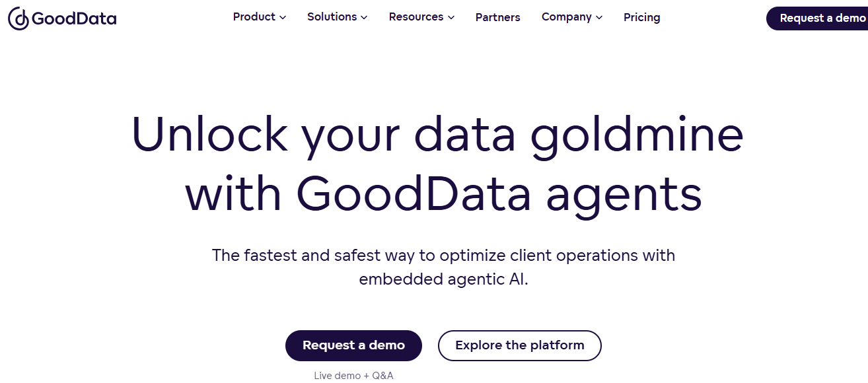
Task: Expand the chevron next to Company
Action: tap(599, 18)
